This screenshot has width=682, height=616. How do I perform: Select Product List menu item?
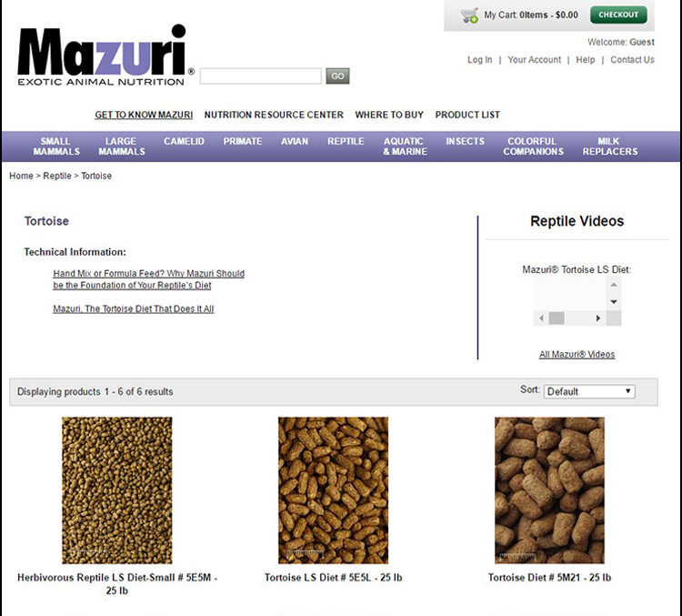coord(467,115)
